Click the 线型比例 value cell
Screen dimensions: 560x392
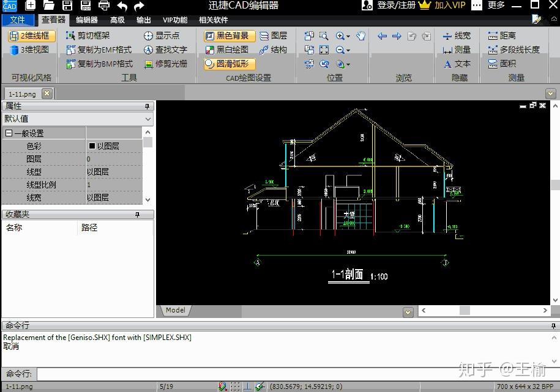[x=114, y=185]
